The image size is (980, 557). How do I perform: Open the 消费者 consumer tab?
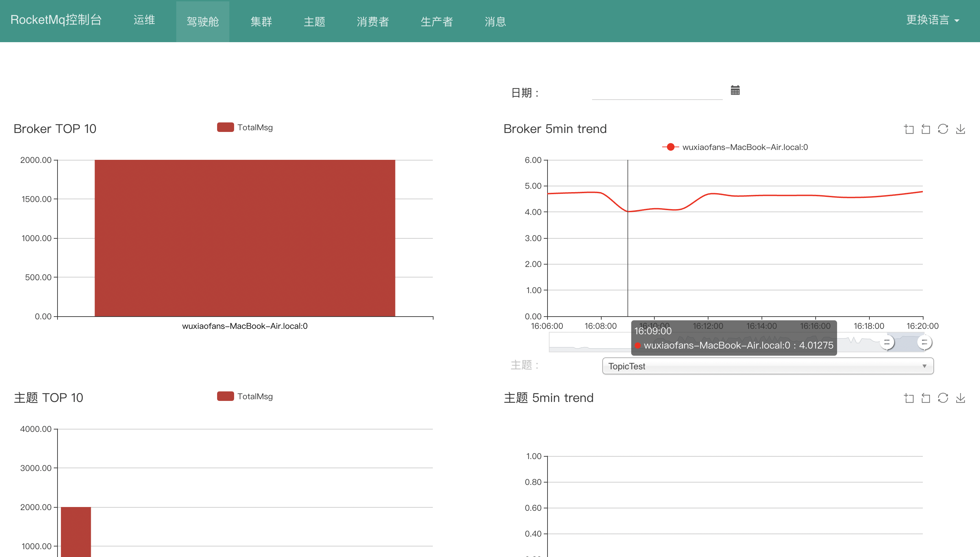[x=373, y=21]
